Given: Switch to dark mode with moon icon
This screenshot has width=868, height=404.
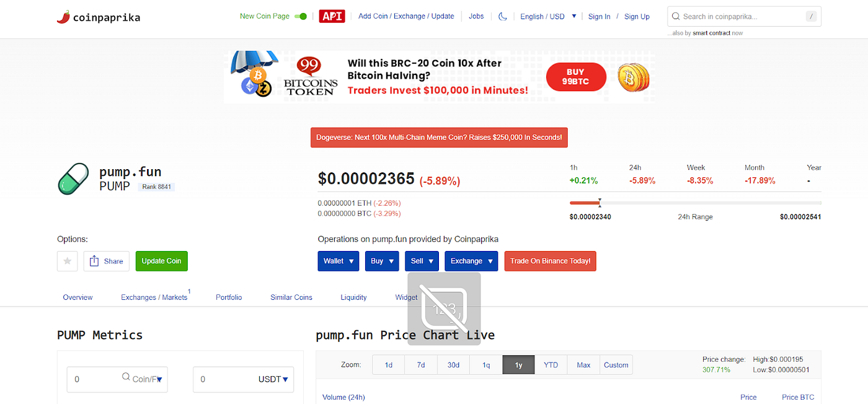Looking at the screenshot, I should point(503,16).
